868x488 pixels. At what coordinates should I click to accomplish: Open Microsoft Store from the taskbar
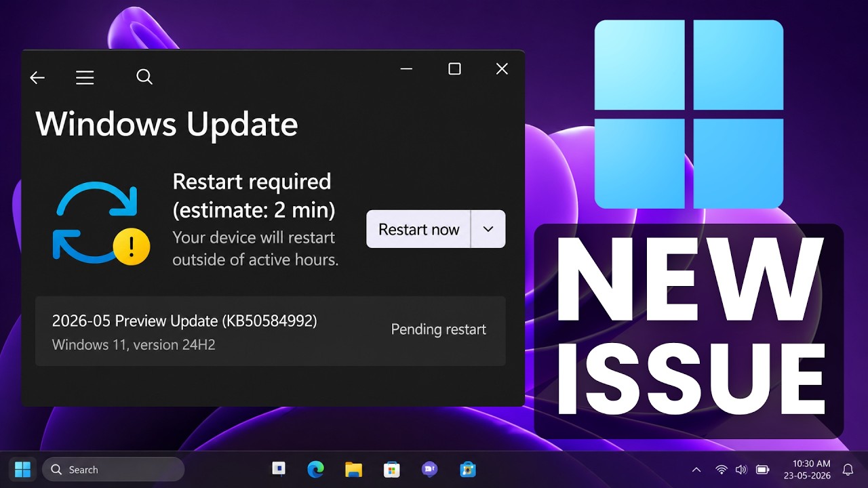click(391, 469)
